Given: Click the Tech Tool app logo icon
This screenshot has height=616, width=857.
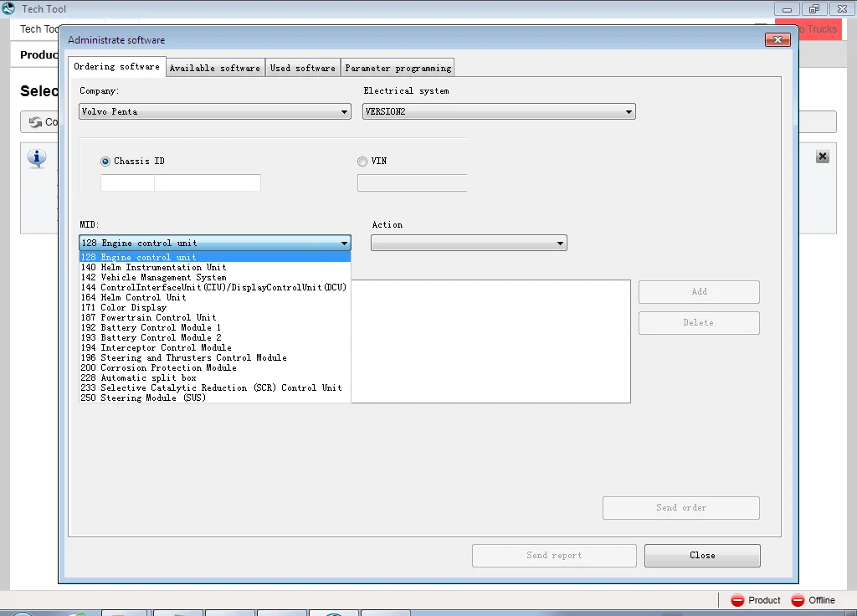Looking at the screenshot, I should point(8,8).
